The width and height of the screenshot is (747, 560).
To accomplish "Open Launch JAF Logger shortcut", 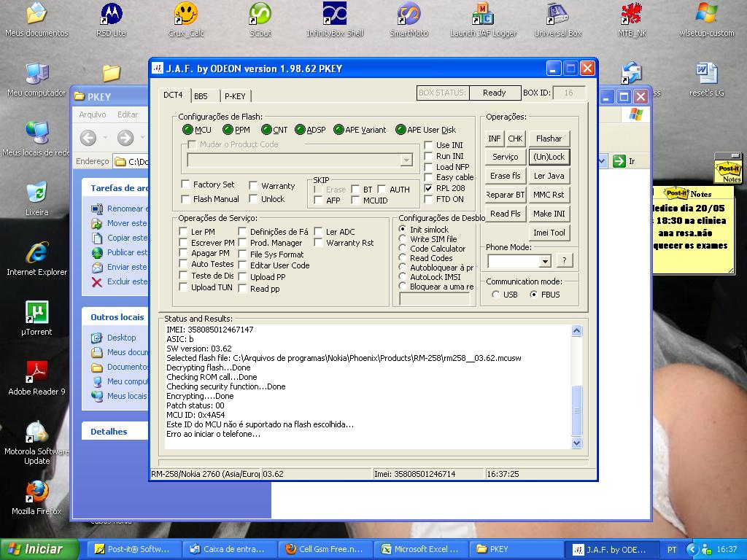I will pos(483,20).
